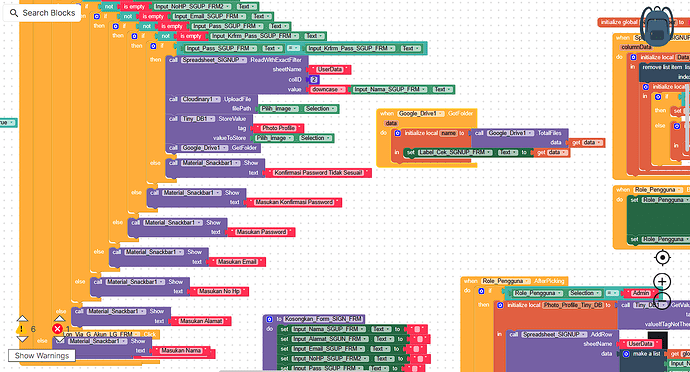The width and height of the screenshot is (690, 372).
Task: Open mutator gear on initialize local Data block
Action: (x=633, y=57)
